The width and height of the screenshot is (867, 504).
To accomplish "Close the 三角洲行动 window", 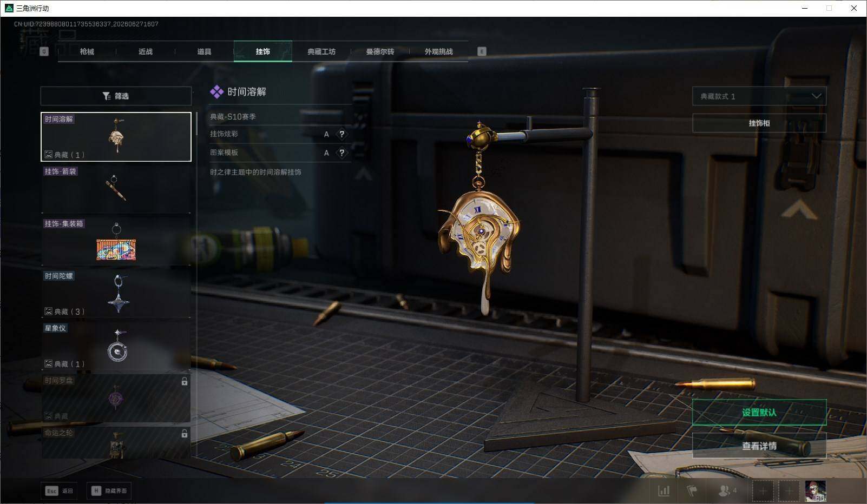I will point(854,8).
